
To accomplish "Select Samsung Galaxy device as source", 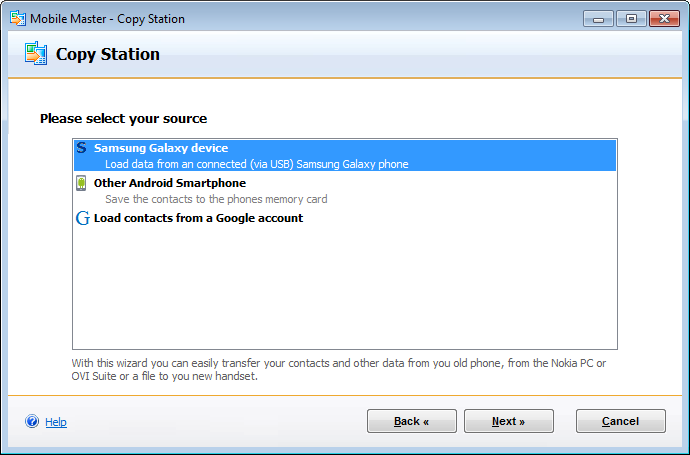I will [x=161, y=148].
